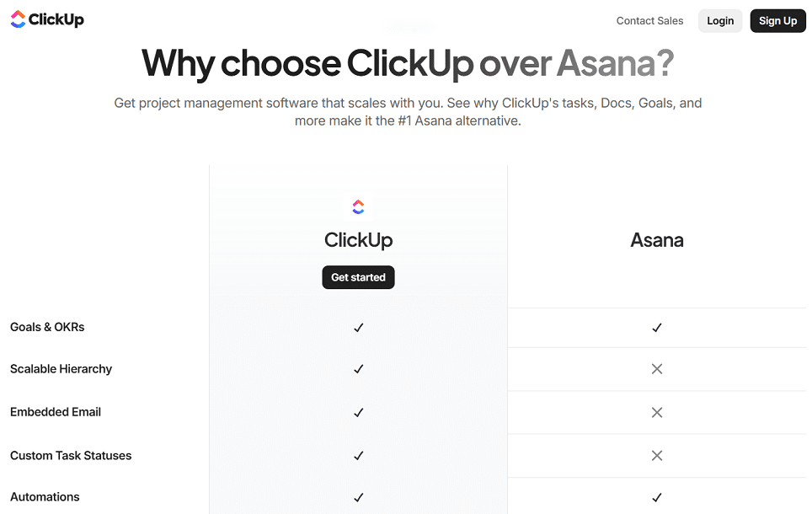Click the Asana column heading
This screenshot has width=812, height=514.
coord(657,240)
